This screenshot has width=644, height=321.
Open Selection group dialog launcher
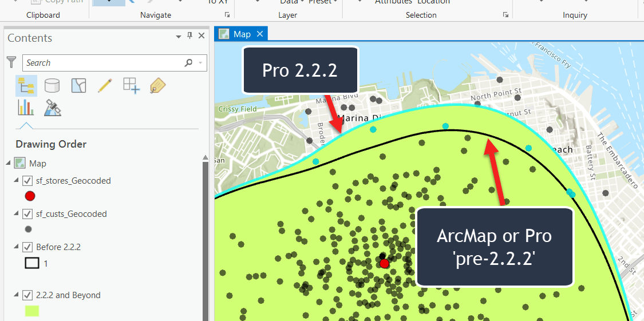coord(505,15)
